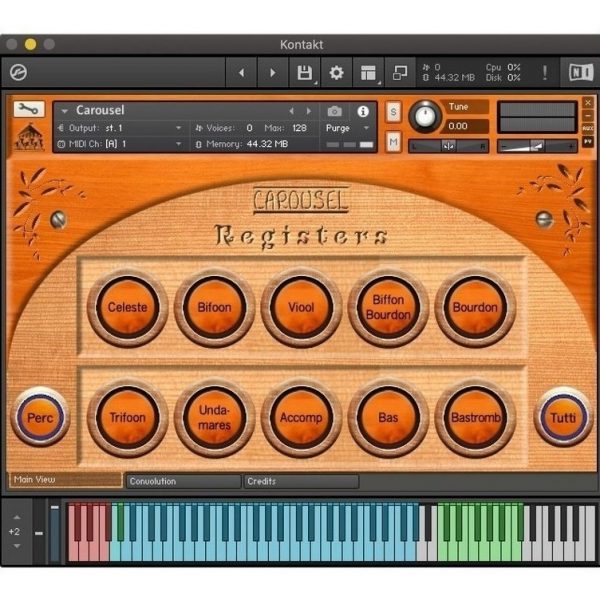Screen dimensions: 600x600
Task: Toggle the AUX sends button
Action: point(588,129)
